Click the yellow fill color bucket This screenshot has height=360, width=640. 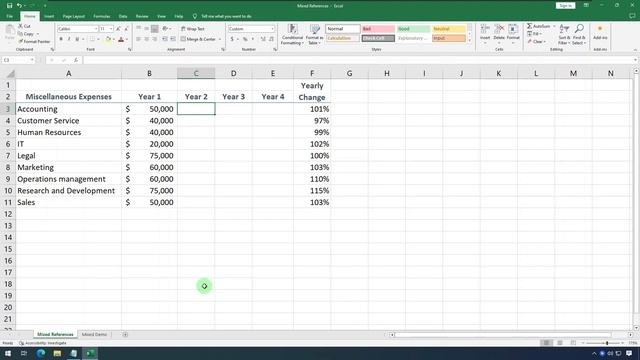click(x=108, y=40)
